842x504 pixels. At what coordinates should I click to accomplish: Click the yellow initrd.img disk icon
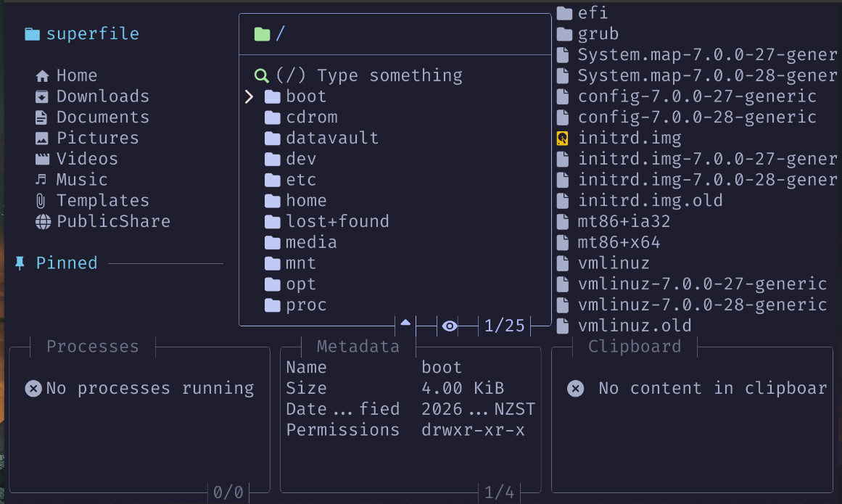(562, 139)
